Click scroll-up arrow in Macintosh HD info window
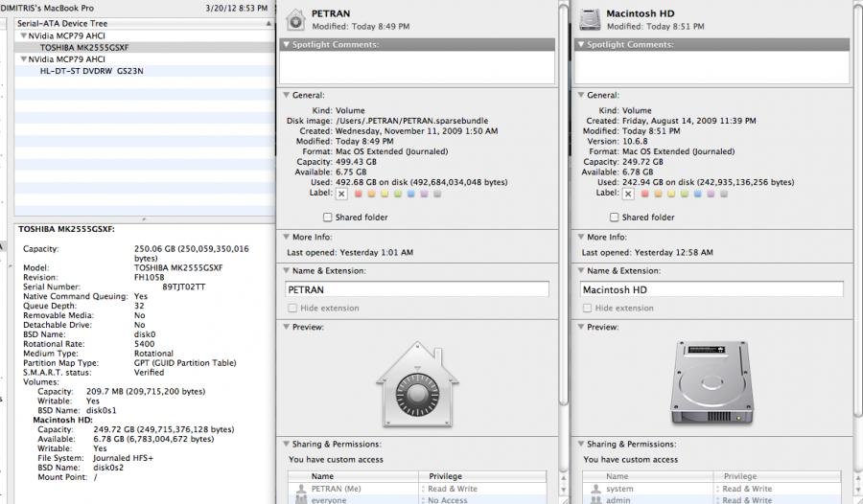Screen dimensions: 863x504 pos(858,478)
